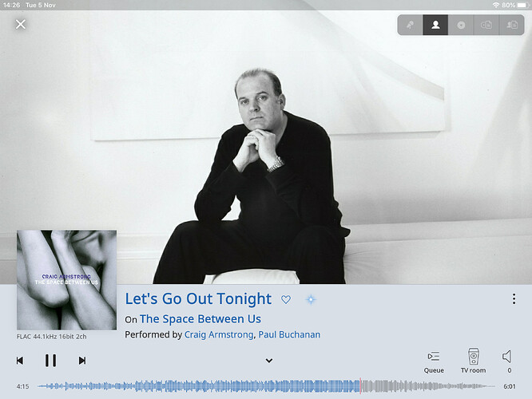The height and width of the screenshot is (399, 532).
Task: Click The Space Between Us cover thumbnail
Action: coord(66,280)
